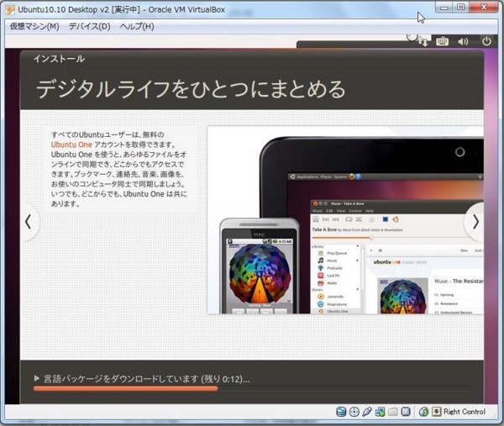Click the インストール window title text

coord(59,59)
